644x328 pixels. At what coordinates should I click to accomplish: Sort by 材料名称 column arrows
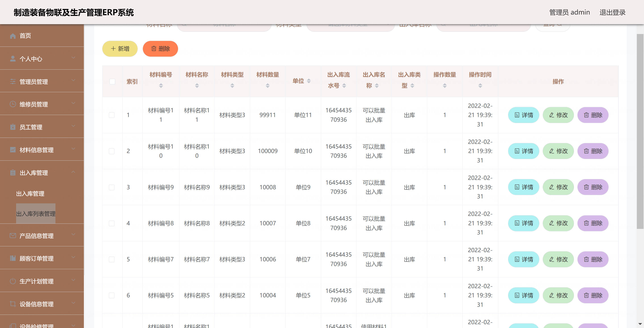pos(197,85)
